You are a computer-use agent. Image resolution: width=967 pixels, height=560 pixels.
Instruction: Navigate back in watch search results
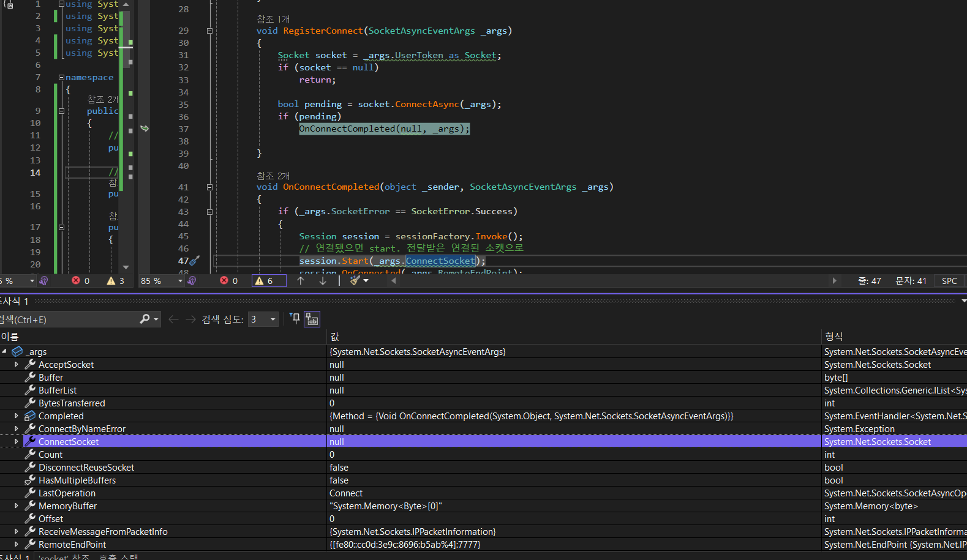(x=173, y=319)
